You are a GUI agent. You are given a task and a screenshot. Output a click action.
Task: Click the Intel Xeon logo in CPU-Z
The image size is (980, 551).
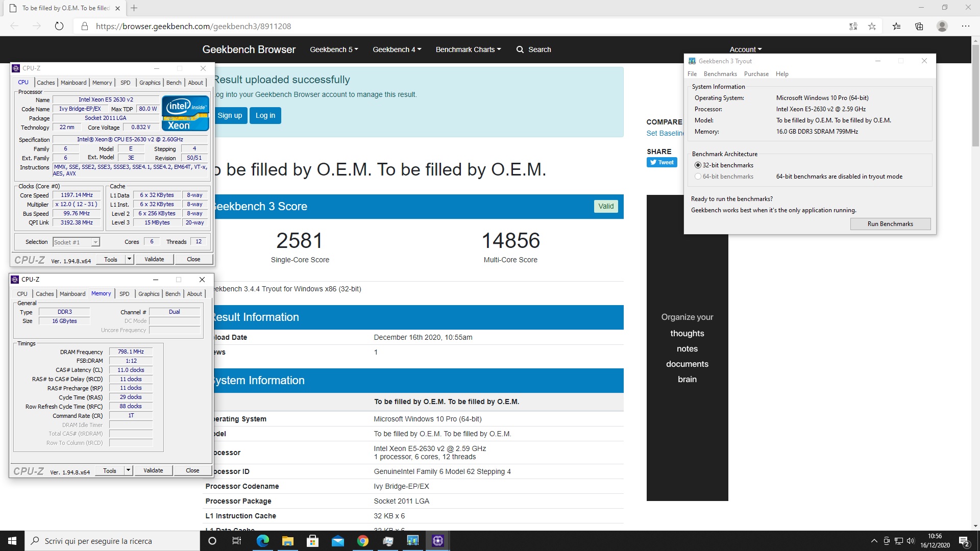pyautogui.click(x=186, y=113)
